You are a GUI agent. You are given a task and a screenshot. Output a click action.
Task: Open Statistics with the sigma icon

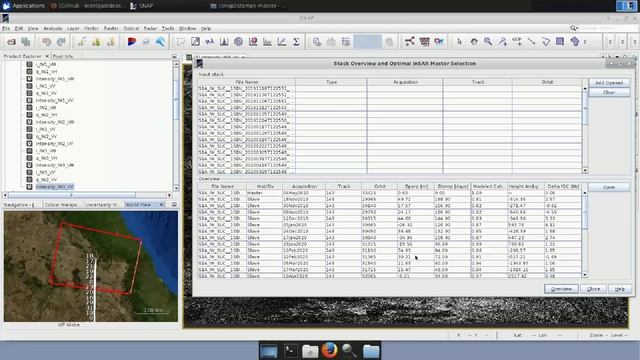[296, 42]
